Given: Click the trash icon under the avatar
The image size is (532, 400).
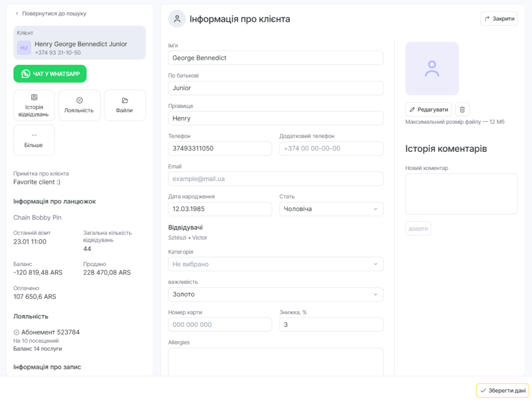Looking at the screenshot, I should pos(462,110).
